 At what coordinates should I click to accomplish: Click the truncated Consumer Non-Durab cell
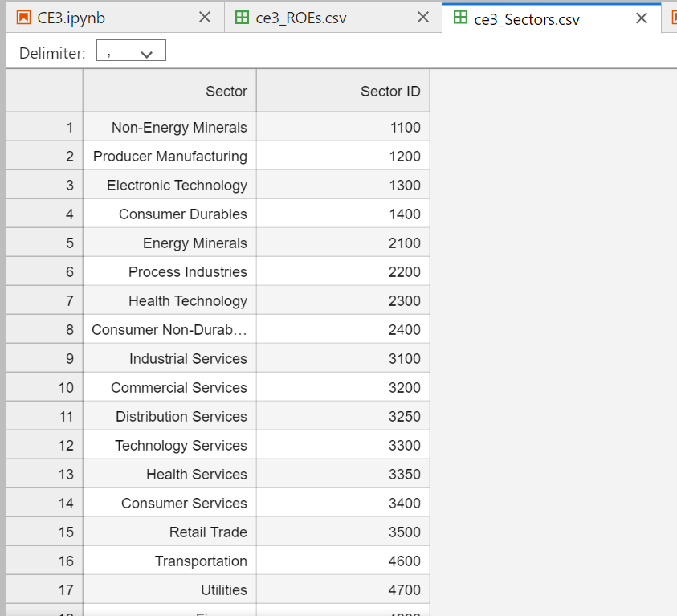[x=169, y=329]
